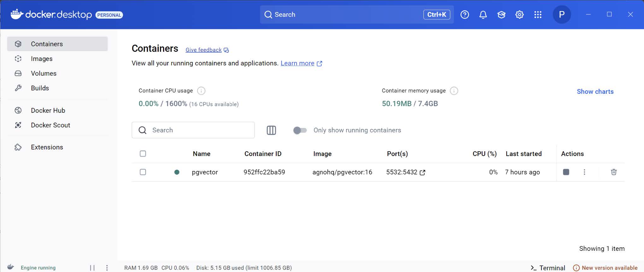Sort by Port(s) column header
The image size is (644, 272).
(x=397, y=154)
